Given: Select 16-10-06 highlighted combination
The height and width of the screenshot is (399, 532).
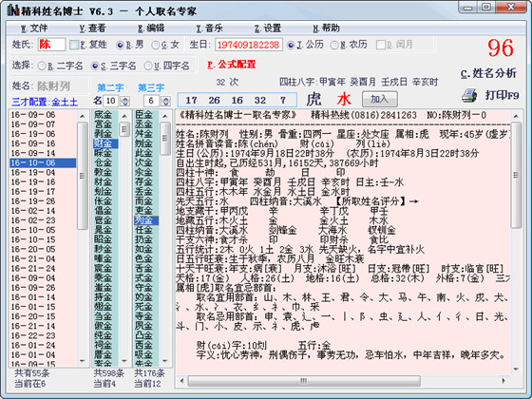Looking at the screenshot, I should (43, 162).
